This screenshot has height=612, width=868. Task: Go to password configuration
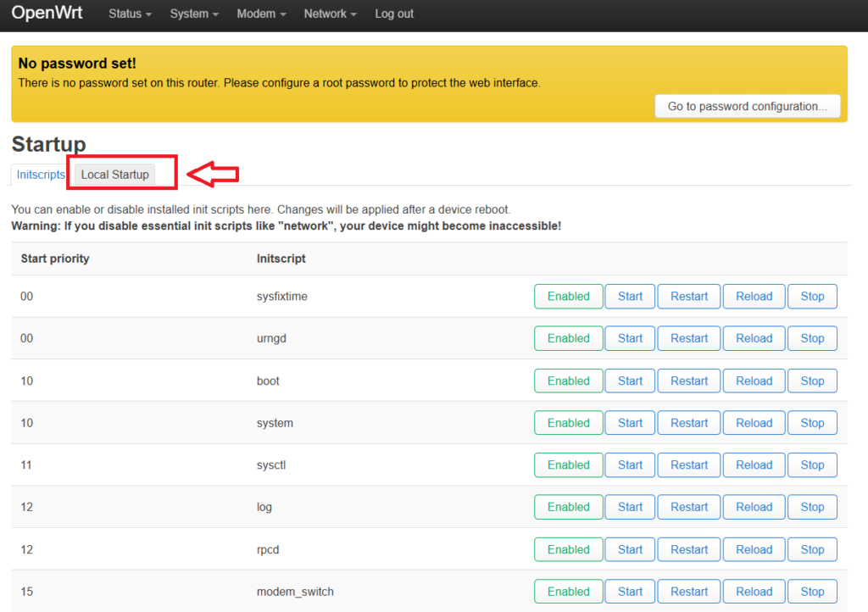[x=747, y=106]
